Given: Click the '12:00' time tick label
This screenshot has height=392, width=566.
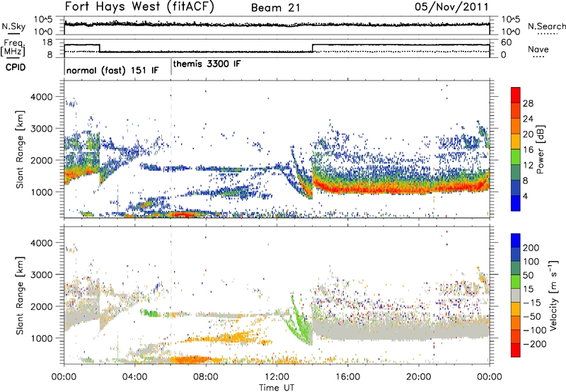Looking at the screenshot, I should point(277,377).
